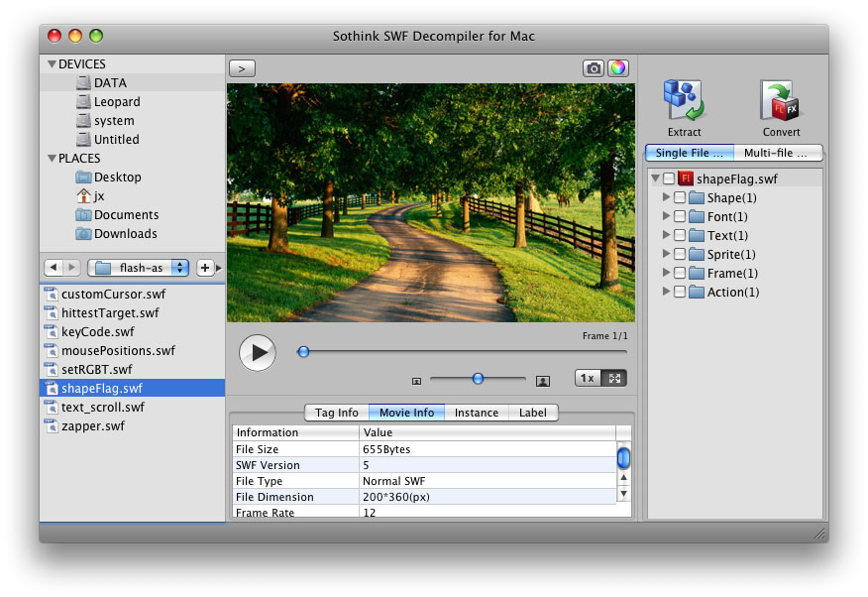Take a snapshot with the camera icon
Screen dimensions: 868x597
click(x=593, y=68)
